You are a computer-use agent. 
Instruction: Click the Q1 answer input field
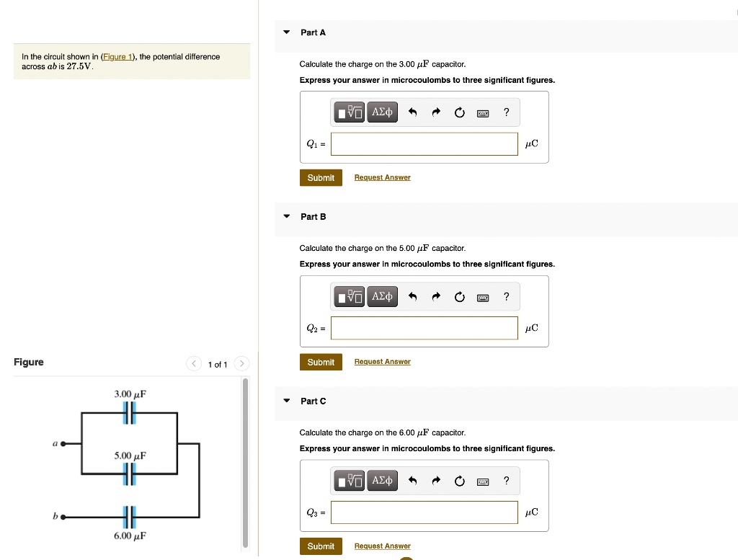point(424,143)
